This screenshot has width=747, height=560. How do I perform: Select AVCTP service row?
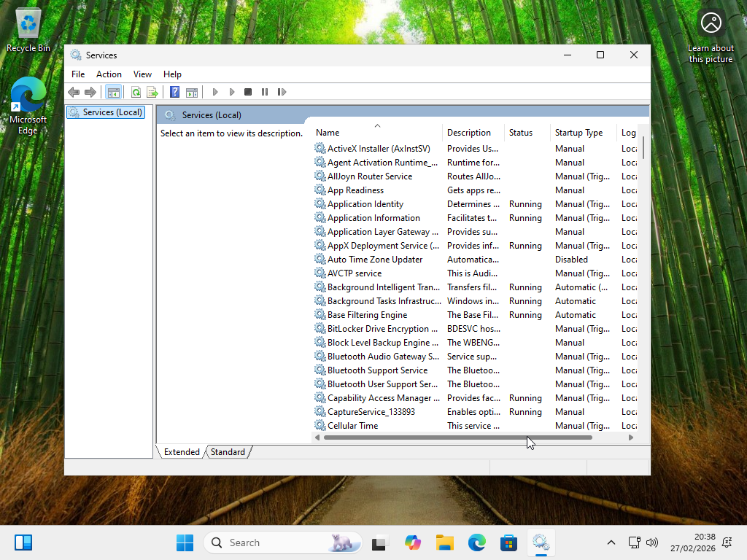click(x=475, y=273)
